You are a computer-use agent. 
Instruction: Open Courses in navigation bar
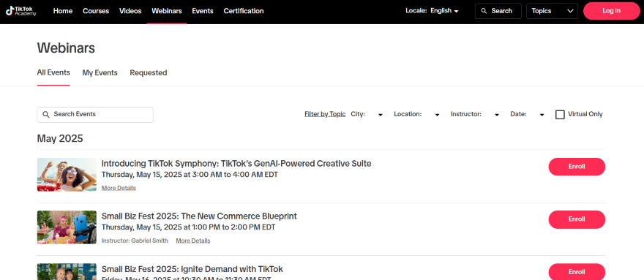pos(96,11)
